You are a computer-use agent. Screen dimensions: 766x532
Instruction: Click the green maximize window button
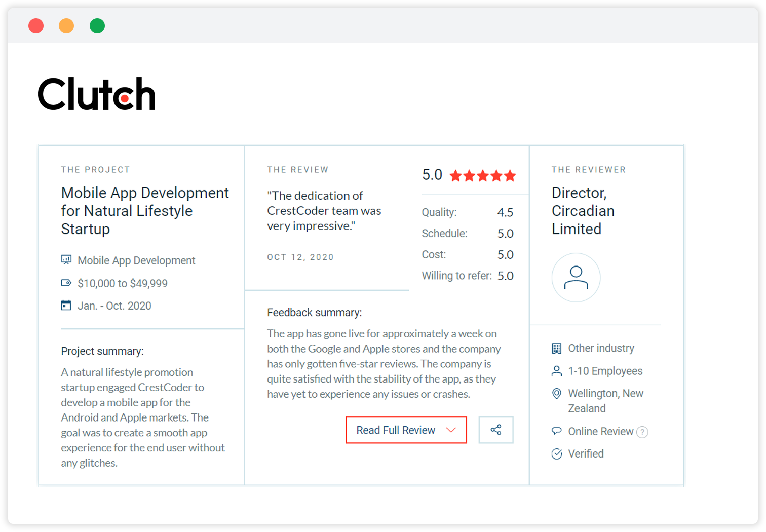pos(97,25)
